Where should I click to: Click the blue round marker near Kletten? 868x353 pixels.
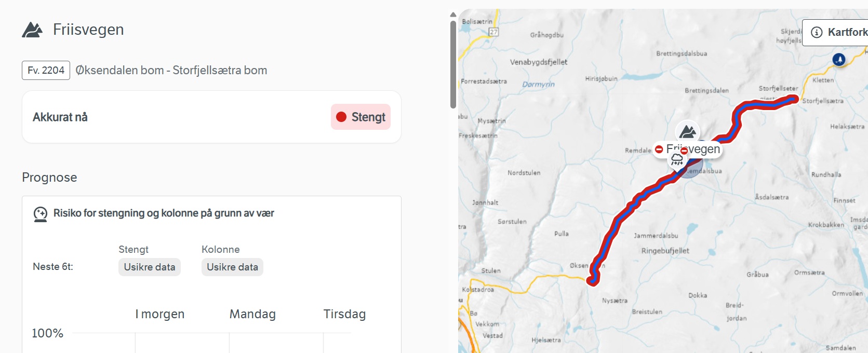tap(838, 60)
